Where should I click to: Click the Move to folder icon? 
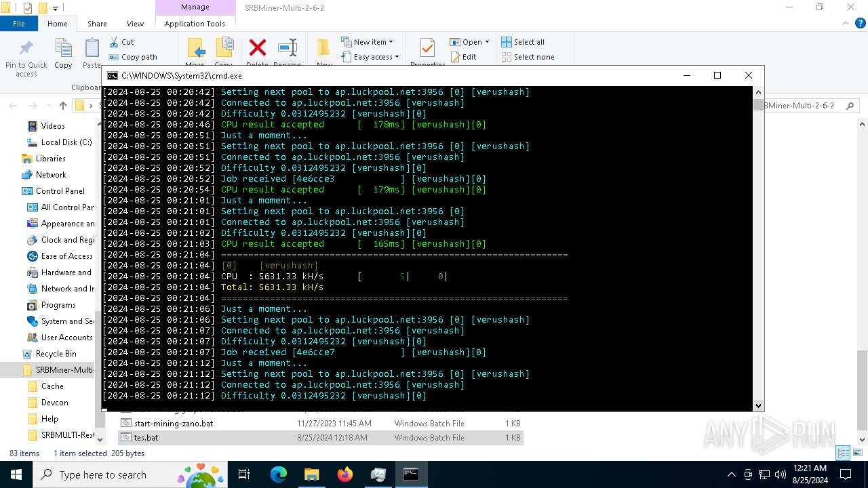click(x=195, y=49)
